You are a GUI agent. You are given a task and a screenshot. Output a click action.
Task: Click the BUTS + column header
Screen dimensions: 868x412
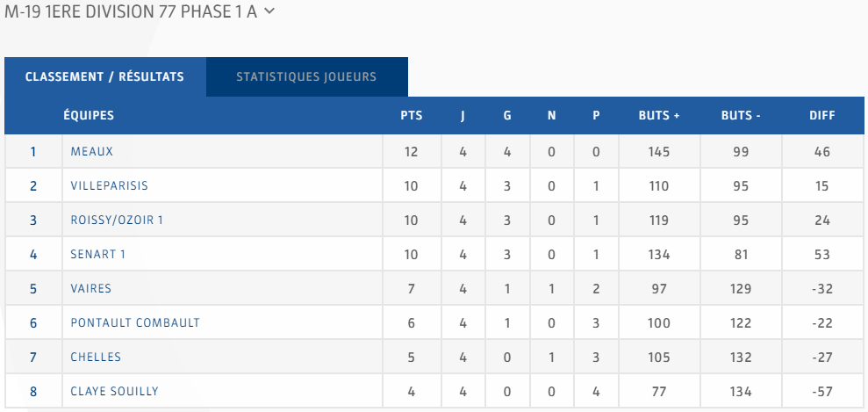(659, 116)
